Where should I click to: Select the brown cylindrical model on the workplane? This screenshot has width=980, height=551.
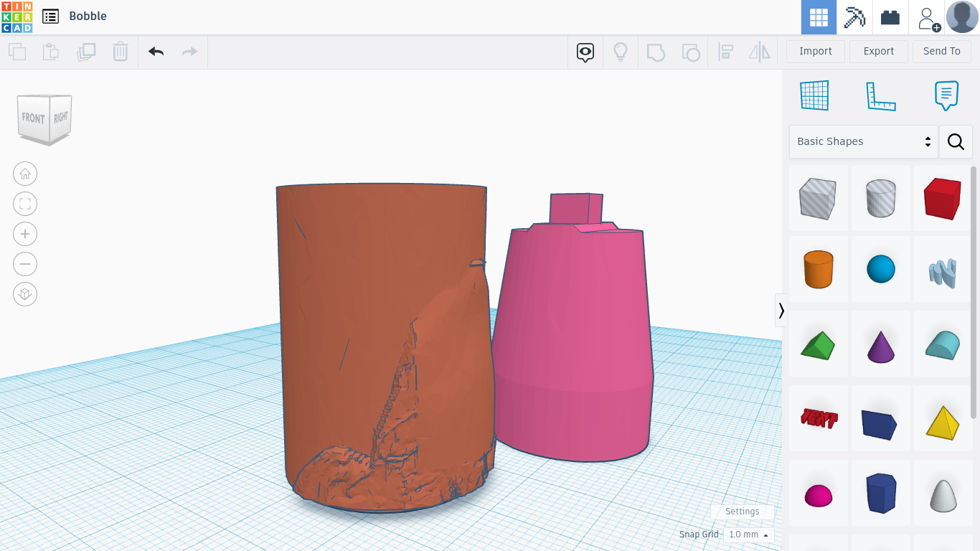(385, 349)
